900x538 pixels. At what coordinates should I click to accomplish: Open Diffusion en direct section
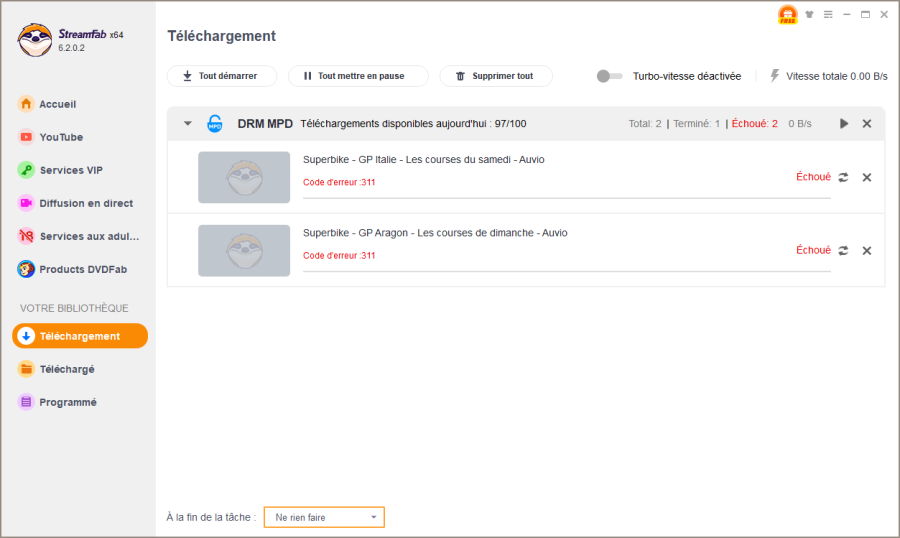point(75,203)
